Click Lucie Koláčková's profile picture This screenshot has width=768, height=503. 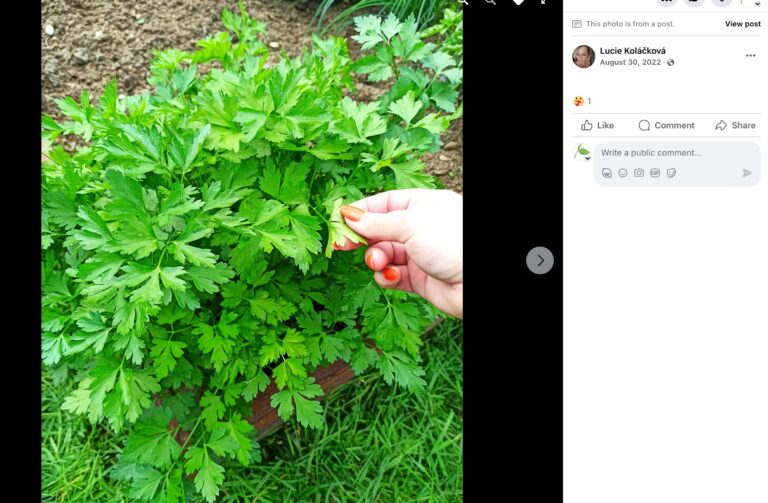(583, 56)
